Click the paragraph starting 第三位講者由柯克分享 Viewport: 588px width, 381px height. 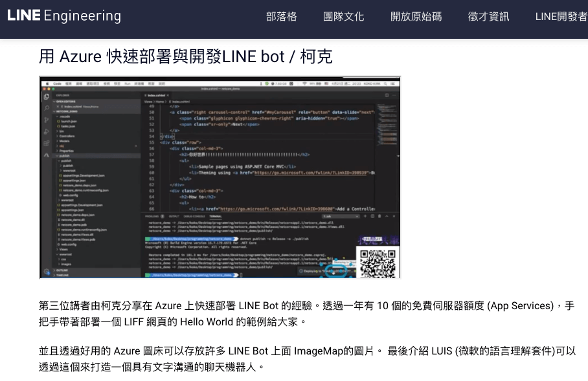tap(306, 314)
